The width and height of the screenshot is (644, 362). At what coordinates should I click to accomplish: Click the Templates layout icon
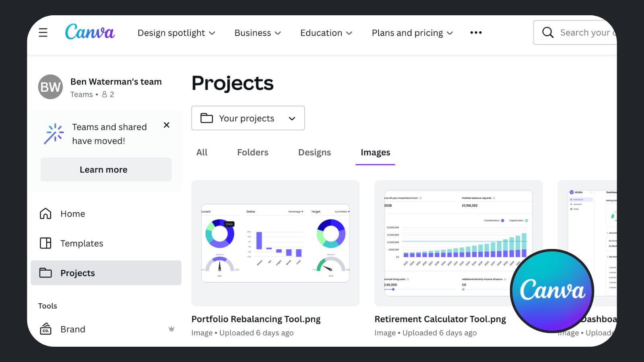point(45,243)
